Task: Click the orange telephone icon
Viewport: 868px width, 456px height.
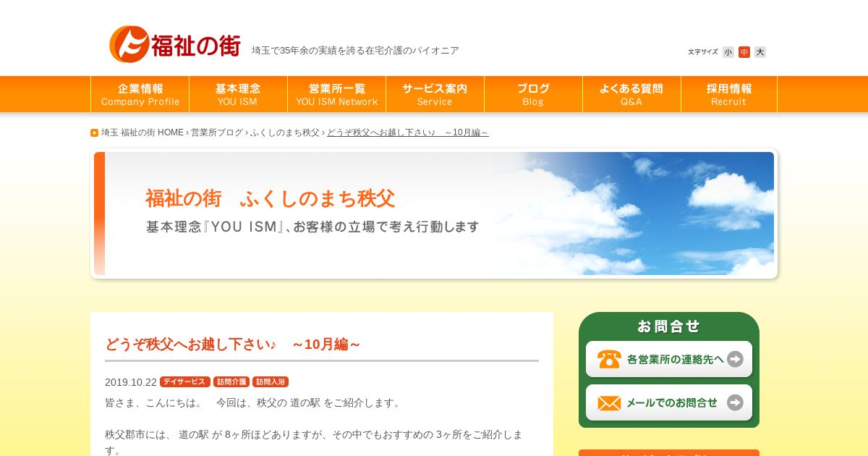Action: coord(609,359)
